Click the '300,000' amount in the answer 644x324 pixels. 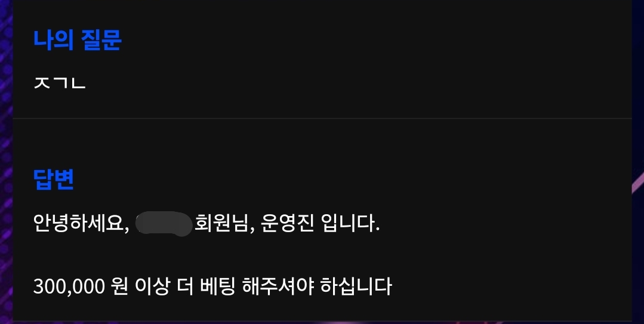(x=69, y=286)
